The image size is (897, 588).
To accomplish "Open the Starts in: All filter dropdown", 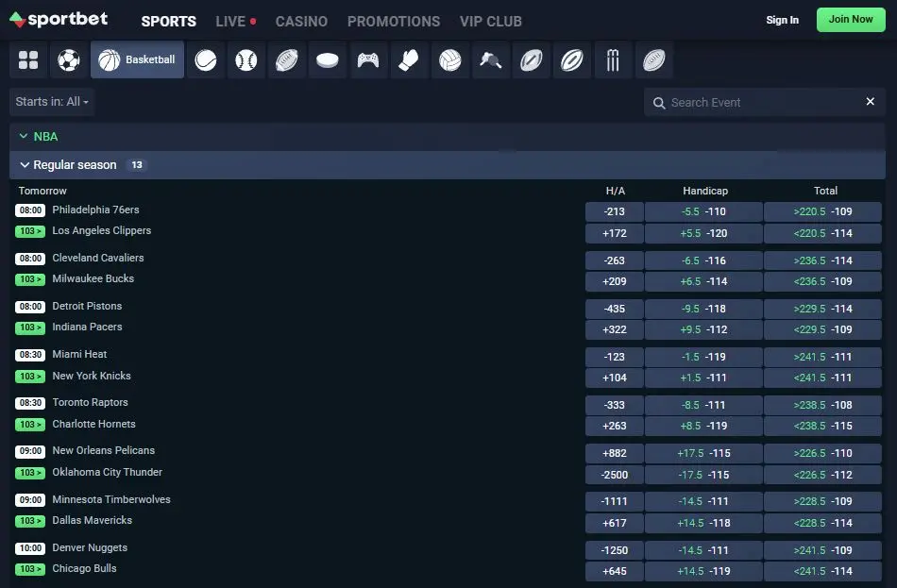I will point(51,101).
